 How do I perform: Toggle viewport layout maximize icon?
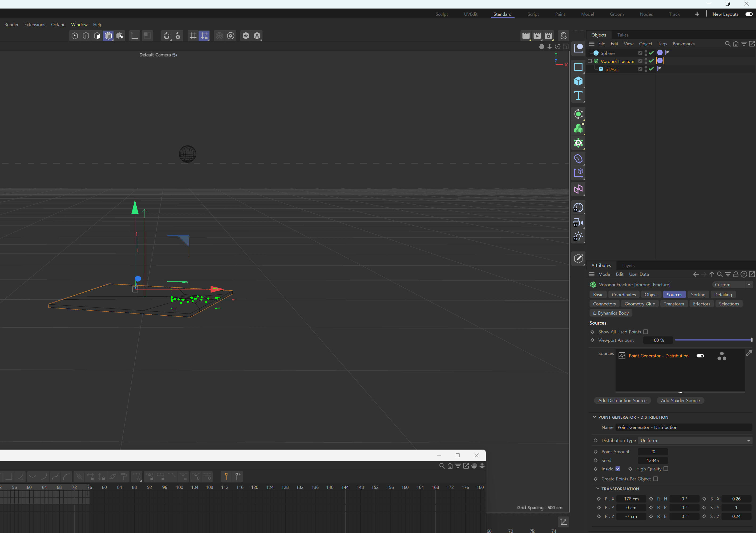(566, 47)
